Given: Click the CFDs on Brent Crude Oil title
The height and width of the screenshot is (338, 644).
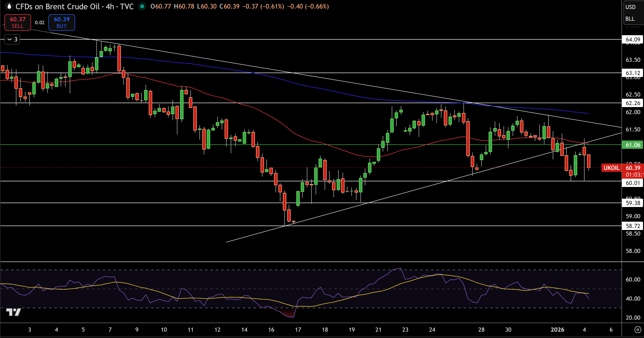Looking at the screenshot, I should click(58, 6).
